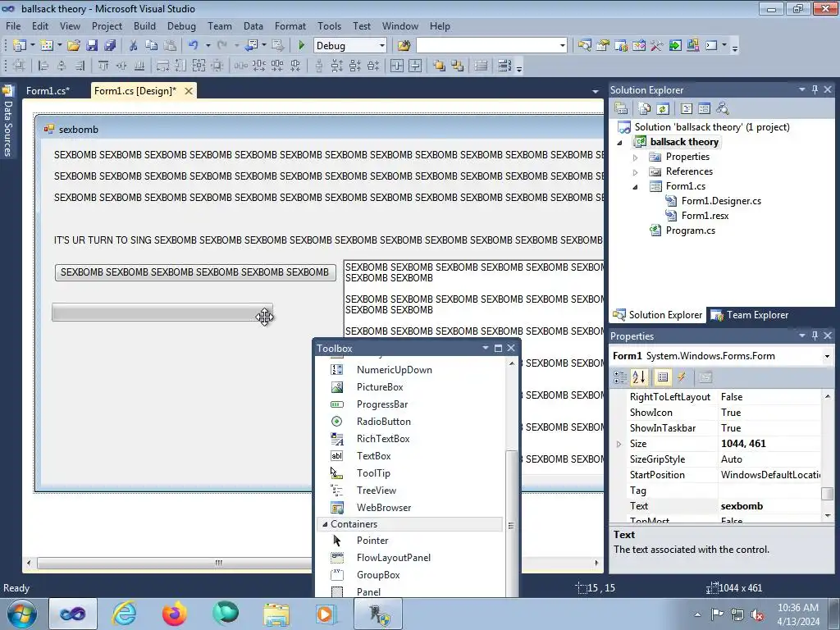Screen dimensions: 840x630
Task: Open the Tools menu
Action: tap(329, 25)
